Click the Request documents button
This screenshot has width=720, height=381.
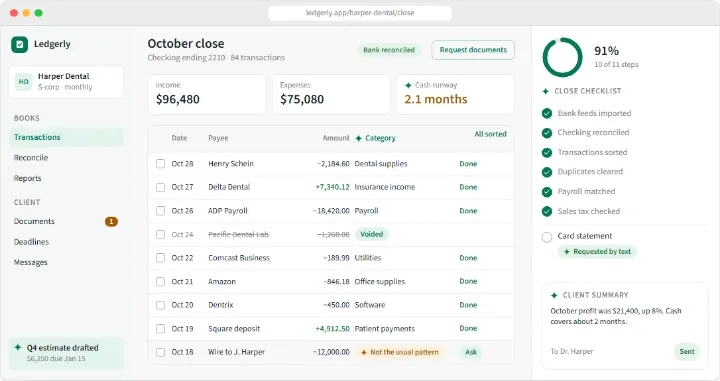[473, 50]
